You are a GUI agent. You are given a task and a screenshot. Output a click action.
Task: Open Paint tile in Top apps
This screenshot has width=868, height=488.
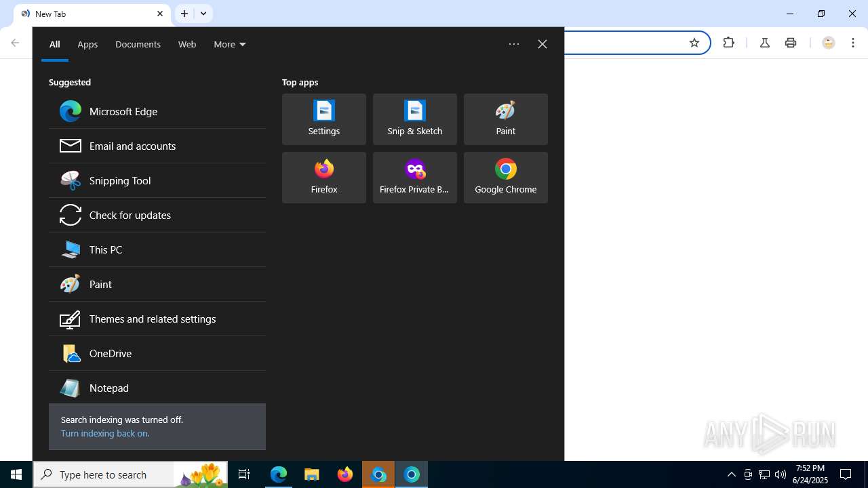[506, 119]
